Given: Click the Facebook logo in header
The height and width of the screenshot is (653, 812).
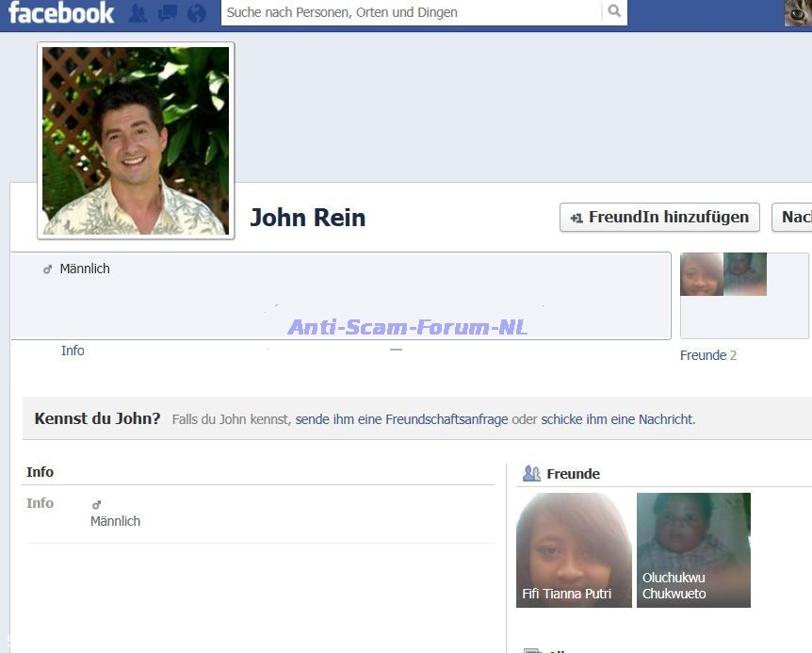Looking at the screenshot, I should [x=61, y=13].
